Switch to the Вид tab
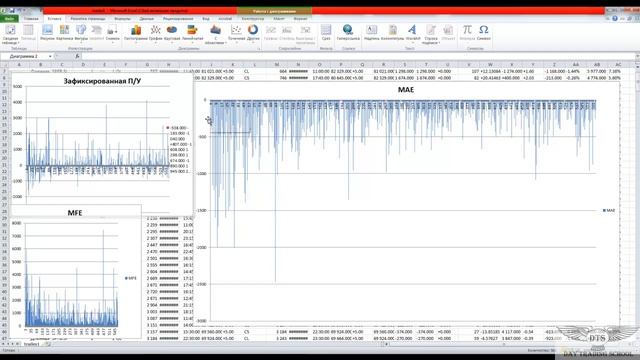Viewport: 640px width, 360px height. 206,18
